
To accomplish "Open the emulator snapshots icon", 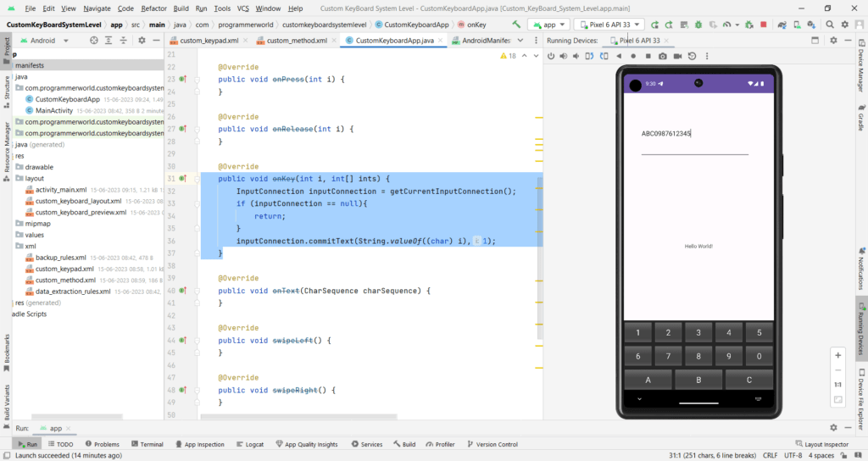I will 692,56.
